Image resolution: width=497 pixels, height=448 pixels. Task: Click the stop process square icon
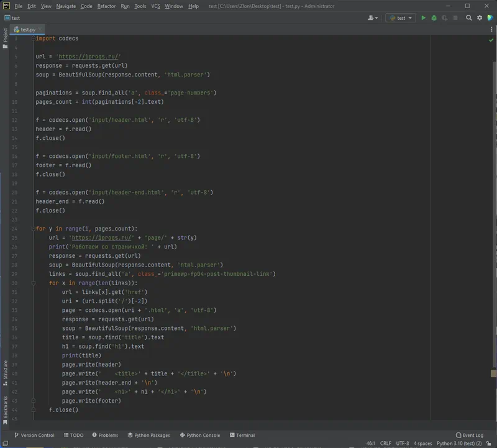pyautogui.click(x=456, y=18)
